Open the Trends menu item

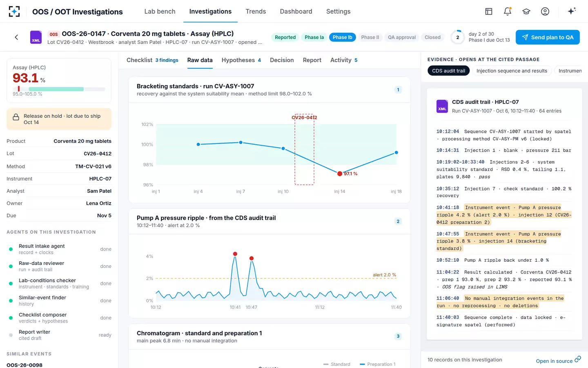256,11
